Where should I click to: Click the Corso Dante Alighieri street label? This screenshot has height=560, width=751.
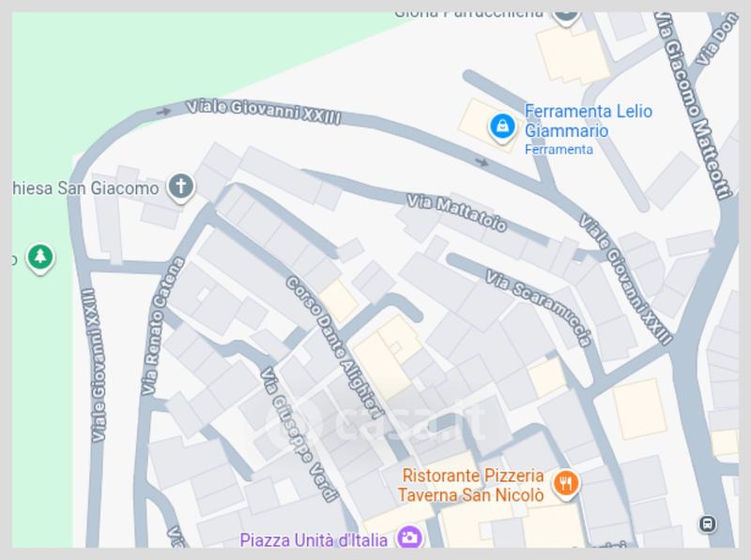coord(335,347)
